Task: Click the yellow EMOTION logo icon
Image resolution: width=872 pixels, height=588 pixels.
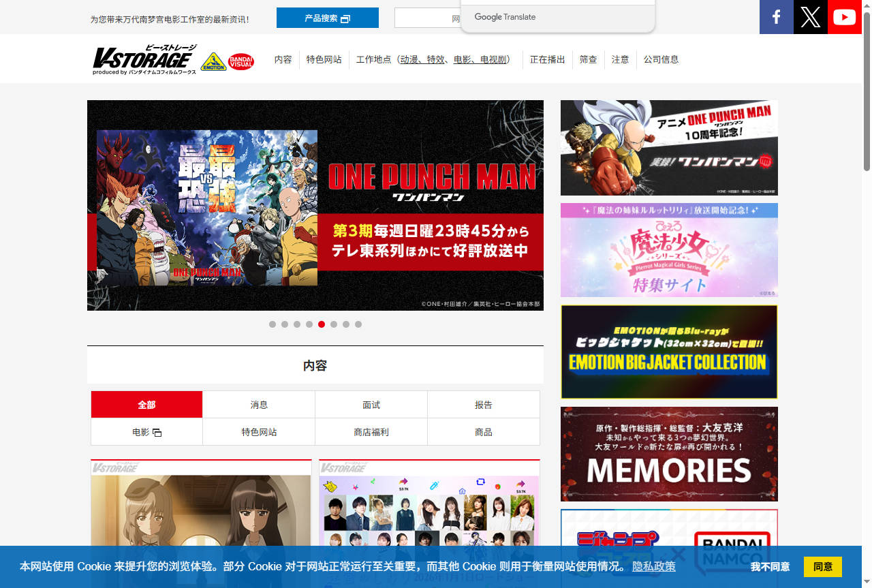Action: click(213, 61)
